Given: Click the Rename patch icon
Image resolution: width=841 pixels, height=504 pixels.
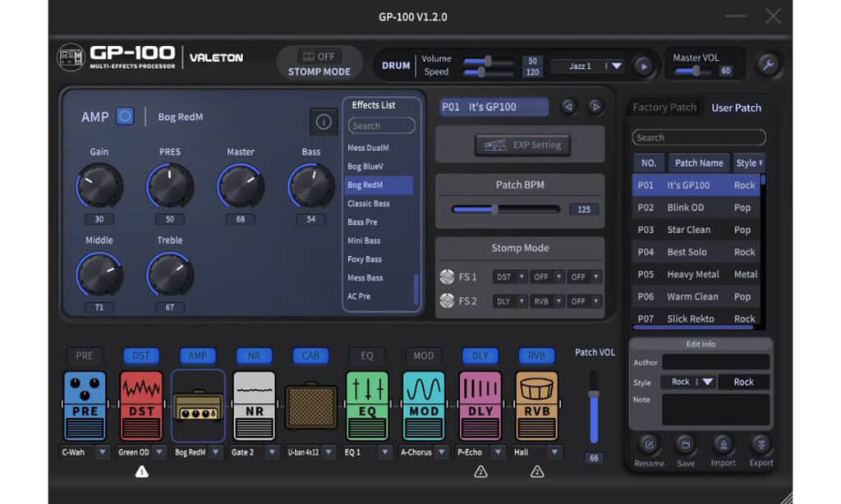Looking at the screenshot, I should pyautogui.click(x=649, y=444).
